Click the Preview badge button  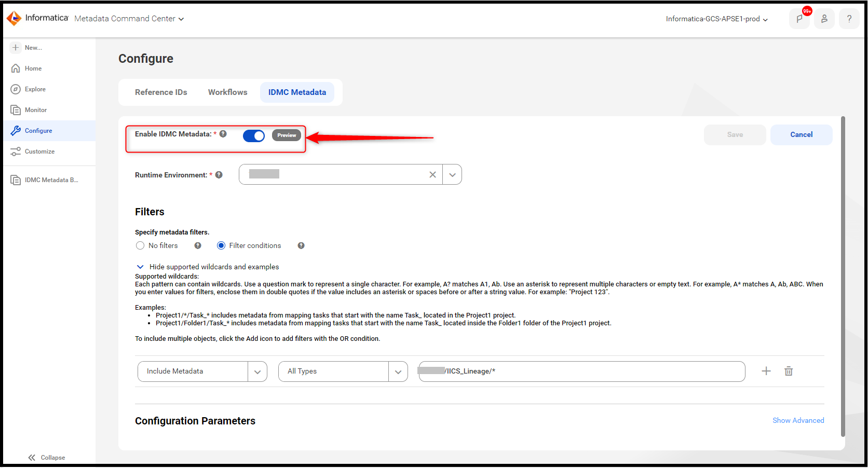pyautogui.click(x=287, y=135)
